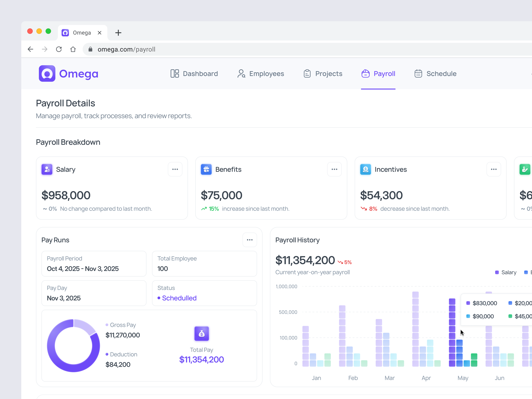
Task: Open the Pay Runs options menu
Action: (x=250, y=240)
